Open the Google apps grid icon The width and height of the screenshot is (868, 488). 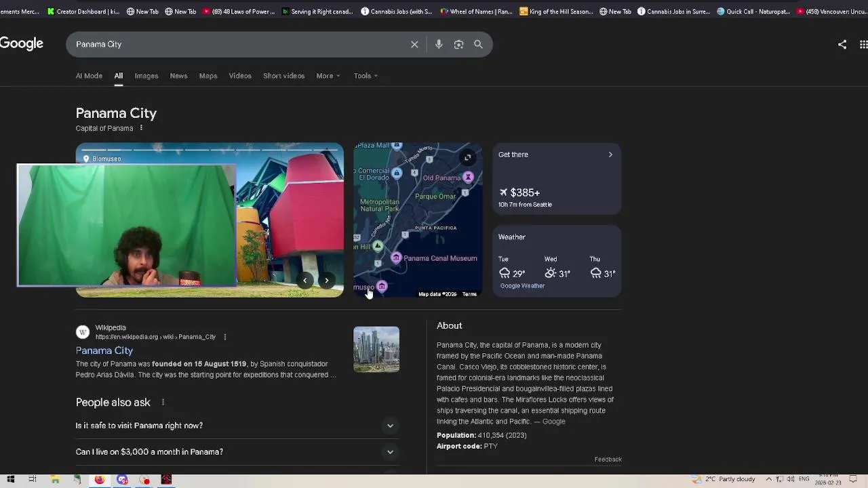click(863, 44)
